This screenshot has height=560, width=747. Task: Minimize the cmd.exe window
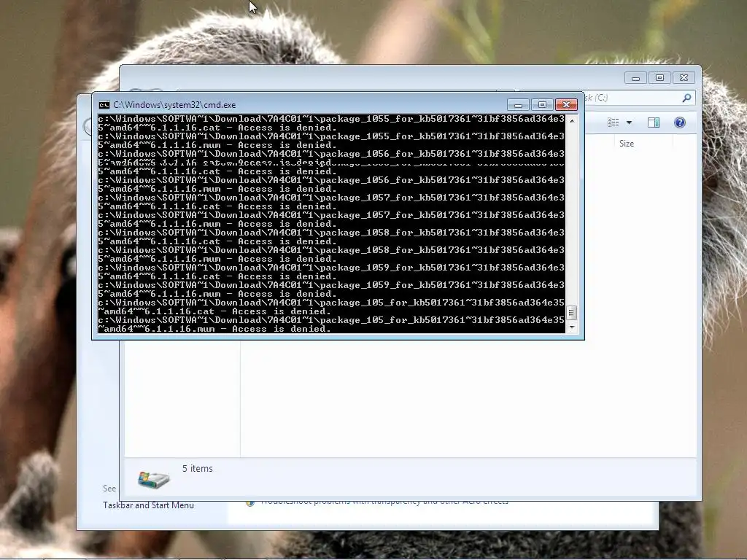pos(518,105)
